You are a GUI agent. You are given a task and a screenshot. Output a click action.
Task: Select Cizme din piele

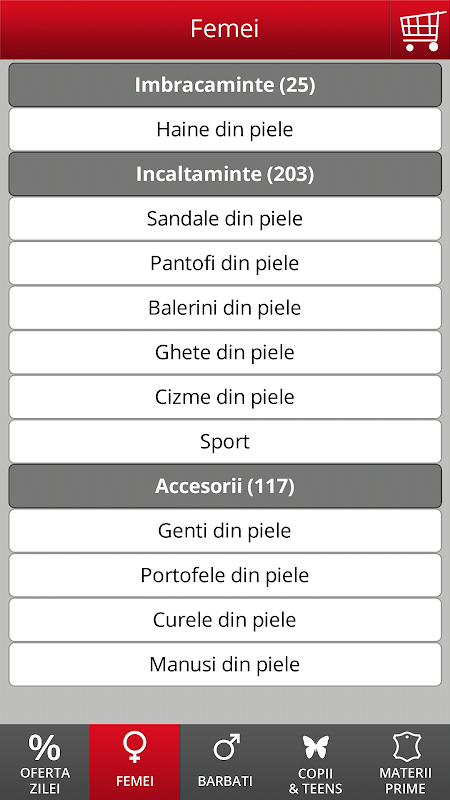click(x=225, y=397)
